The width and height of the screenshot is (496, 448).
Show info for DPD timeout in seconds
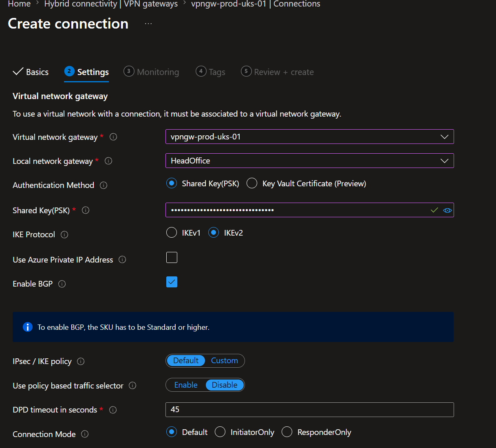[113, 410]
